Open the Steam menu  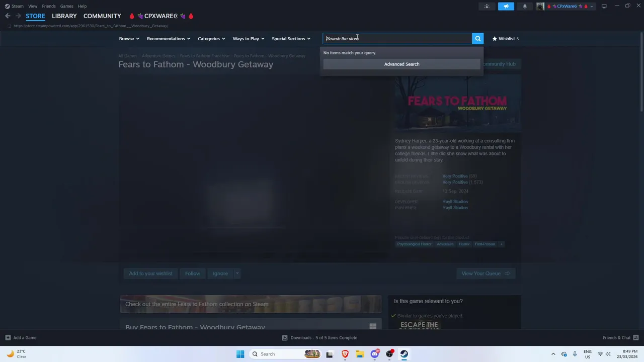(x=18, y=6)
